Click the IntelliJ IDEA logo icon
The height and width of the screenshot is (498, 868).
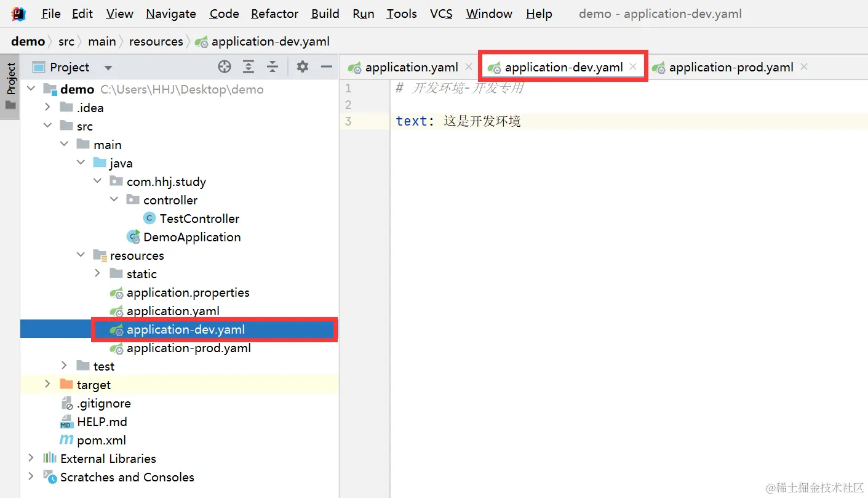[18, 14]
